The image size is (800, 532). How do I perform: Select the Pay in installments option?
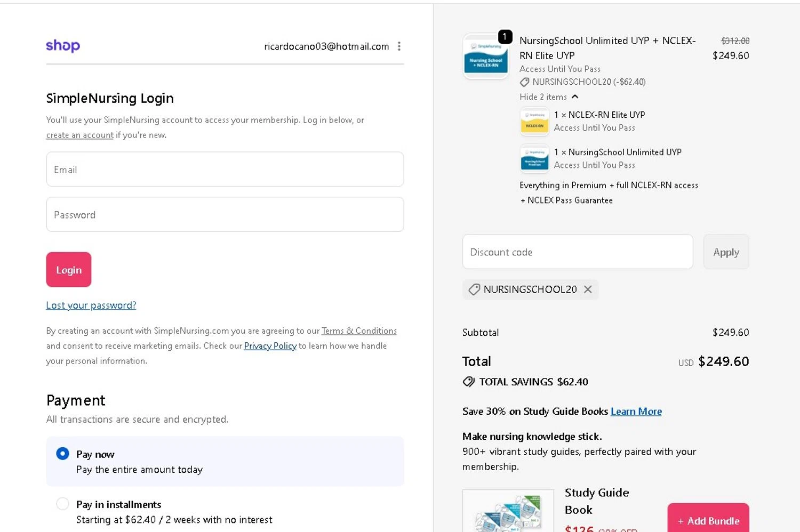coord(63,504)
